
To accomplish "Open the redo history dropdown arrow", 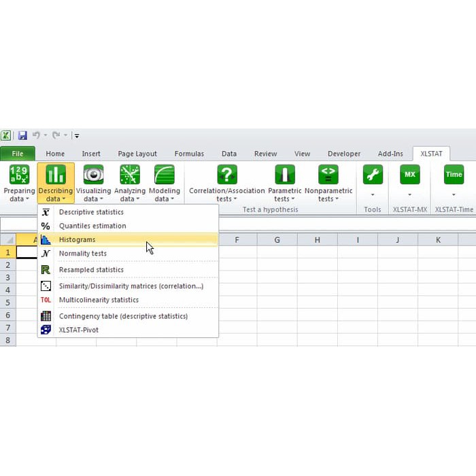I will (65, 135).
